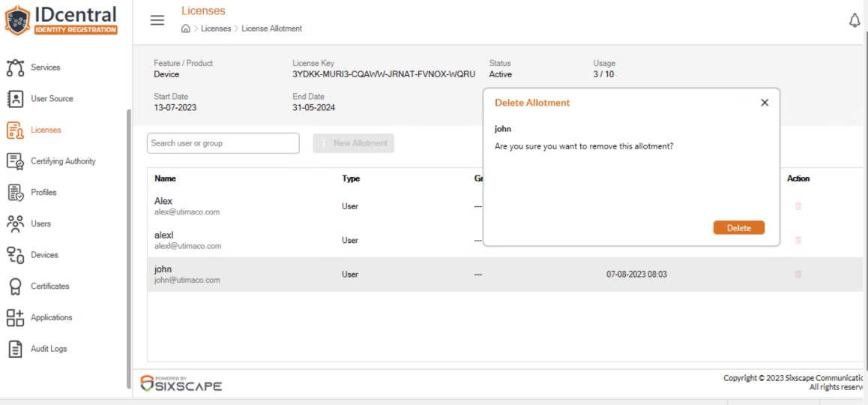This screenshot has width=868, height=405.
Task: Select the Licenses sidebar menu item
Action: [x=34, y=130]
